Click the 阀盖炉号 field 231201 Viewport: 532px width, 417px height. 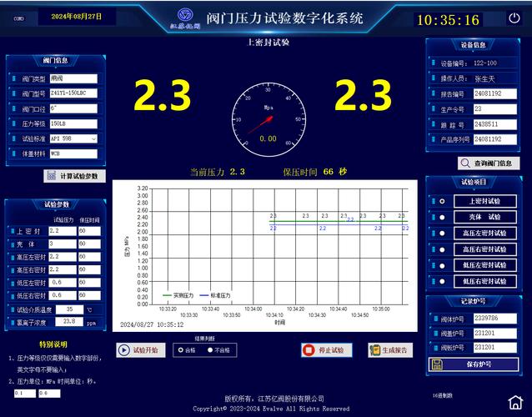495,334
